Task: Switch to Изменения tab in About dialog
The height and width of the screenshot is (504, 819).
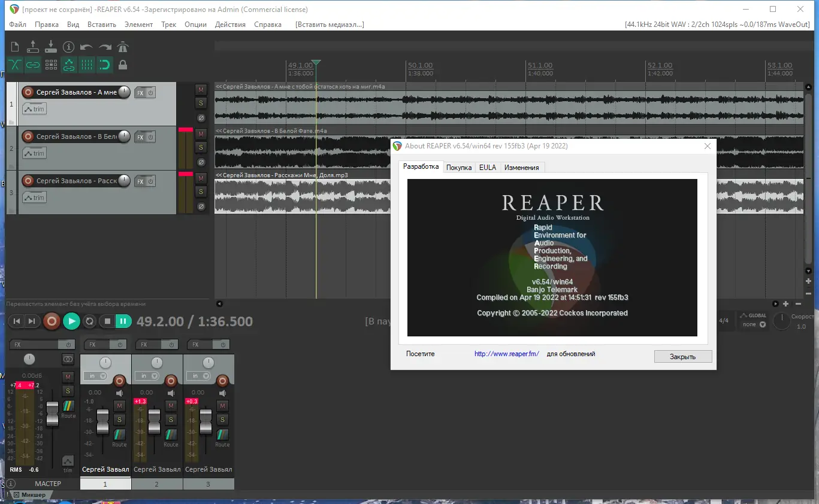Action: tap(521, 168)
